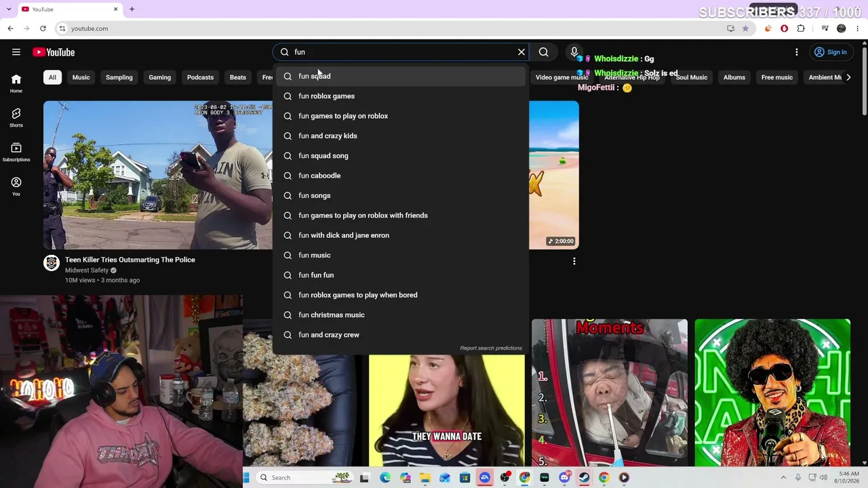Open the Teen Killer police bodycam thumbnail
This screenshot has width=868, height=488.
158,175
